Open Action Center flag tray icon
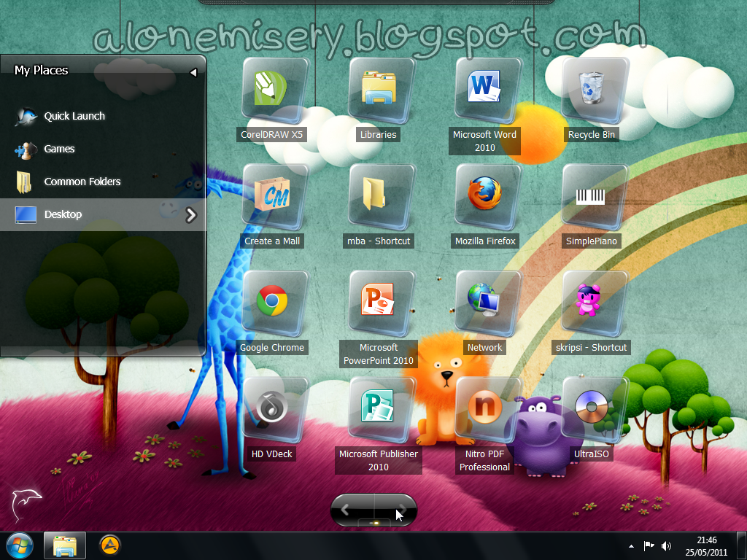Screen dimensions: 747x560 pyautogui.click(x=649, y=545)
